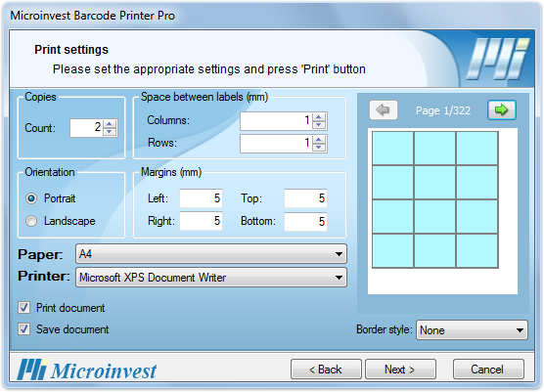Select Landscape orientation
The width and height of the screenshot is (544, 392).
click(x=31, y=221)
